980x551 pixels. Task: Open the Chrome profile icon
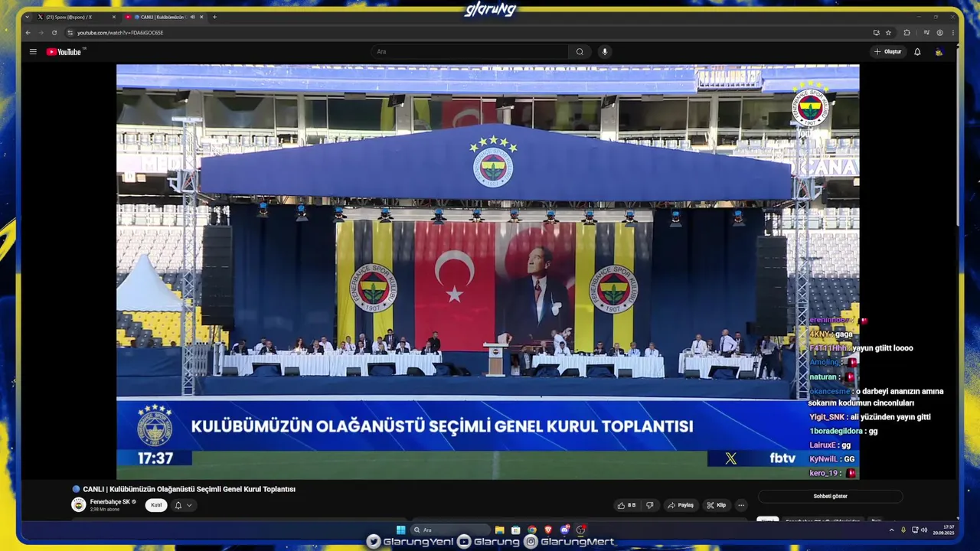point(939,33)
